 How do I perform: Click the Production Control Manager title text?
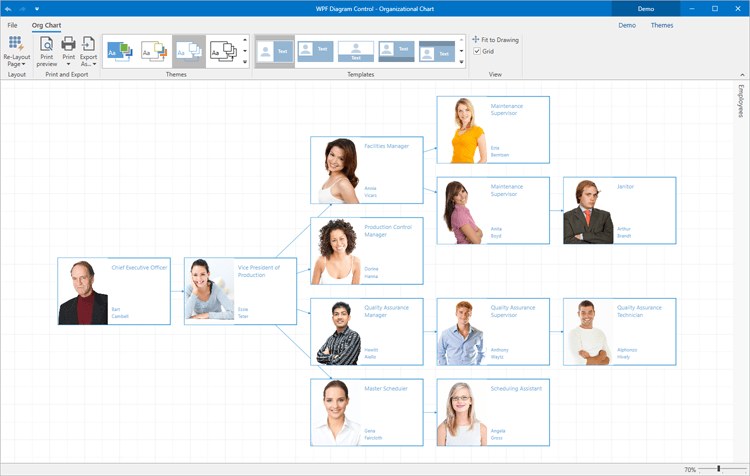(387, 231)
